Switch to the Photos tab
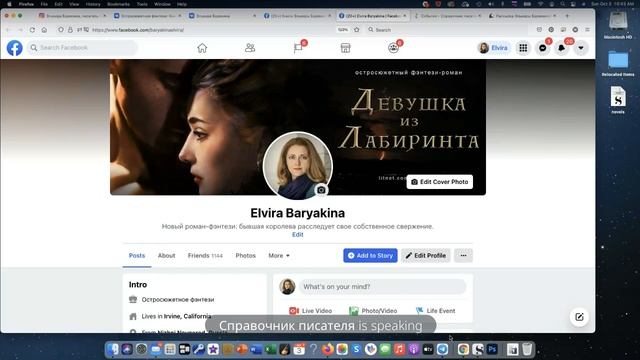This screenshot has width=640, height=360. coord(245,256)
